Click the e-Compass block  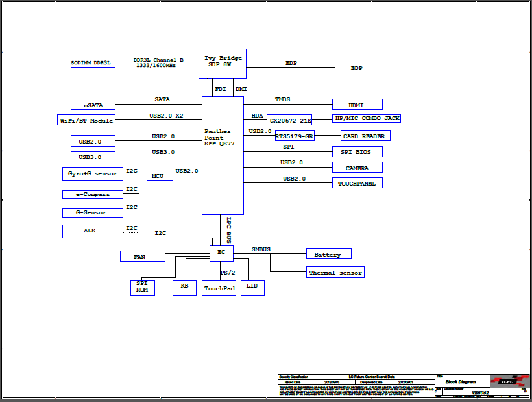tap(93, 194)
